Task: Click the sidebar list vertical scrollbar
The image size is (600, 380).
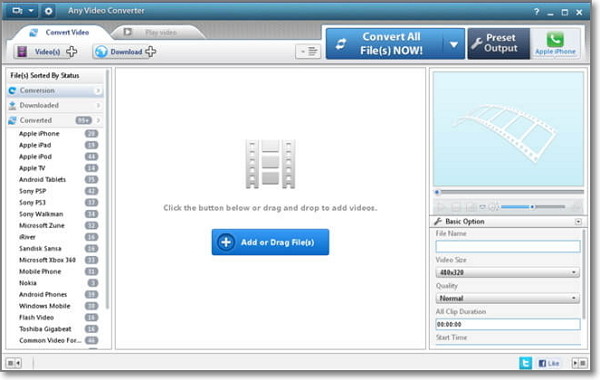Action: [108, 189]
